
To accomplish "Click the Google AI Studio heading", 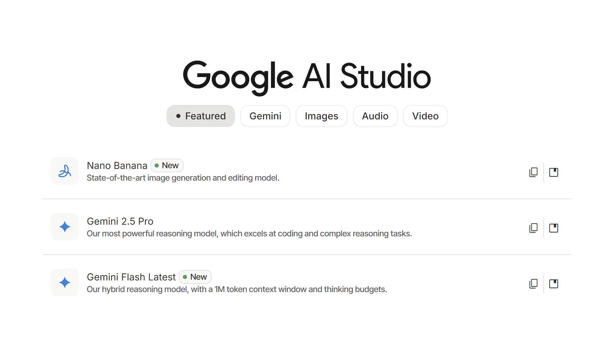I will (307, 77).
